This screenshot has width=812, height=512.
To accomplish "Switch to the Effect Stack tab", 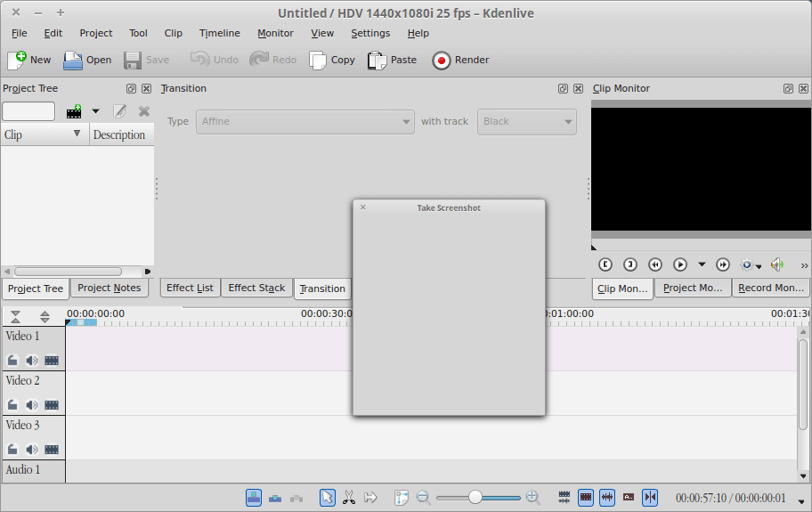I will [x=256, y=288].
